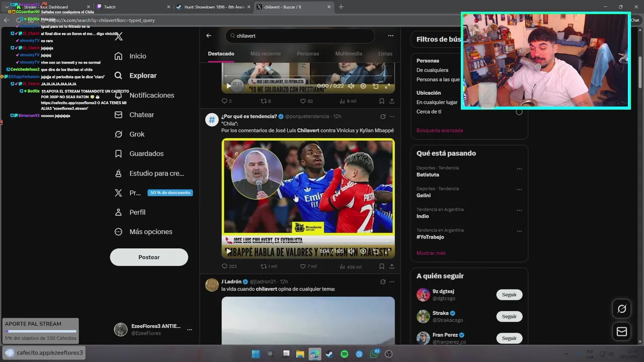Follow 9z dgtssj with Seguir

click(509, 295)
